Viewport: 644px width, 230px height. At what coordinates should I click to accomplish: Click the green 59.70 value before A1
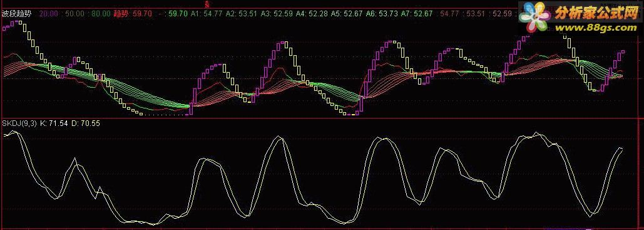pyautogui.click(x=178, y=14)
